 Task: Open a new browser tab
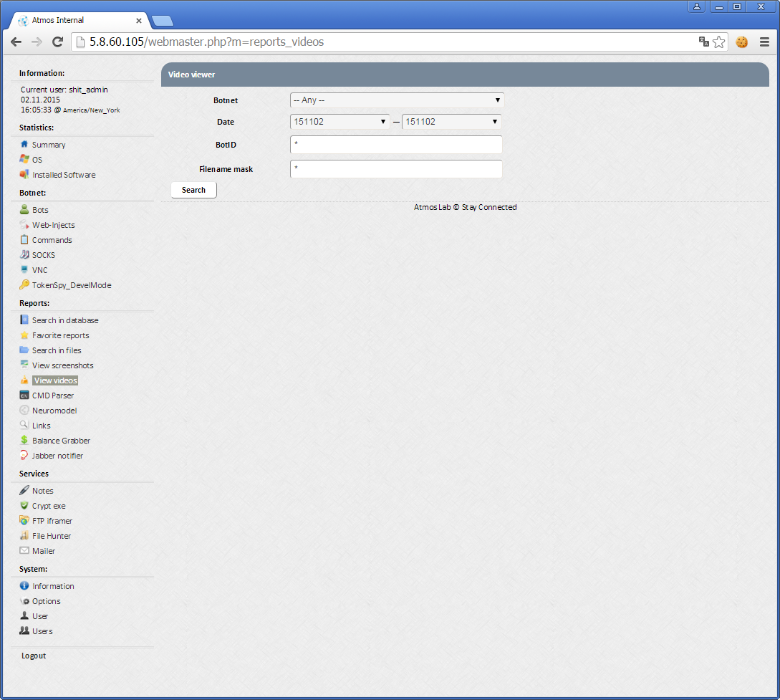click(162, 20)
